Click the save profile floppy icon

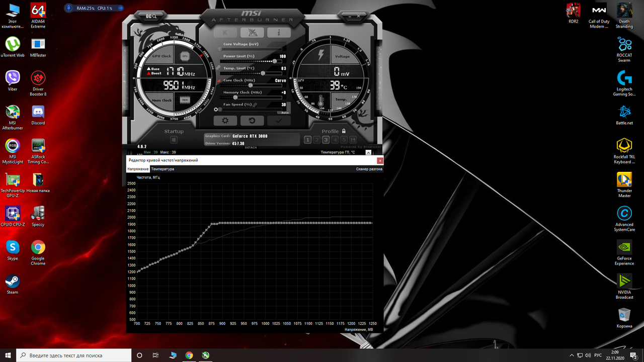click(353, 140)
